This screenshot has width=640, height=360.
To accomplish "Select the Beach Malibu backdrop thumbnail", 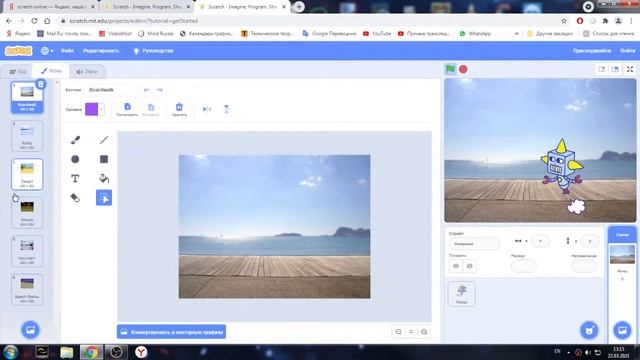I will (27, 289).
